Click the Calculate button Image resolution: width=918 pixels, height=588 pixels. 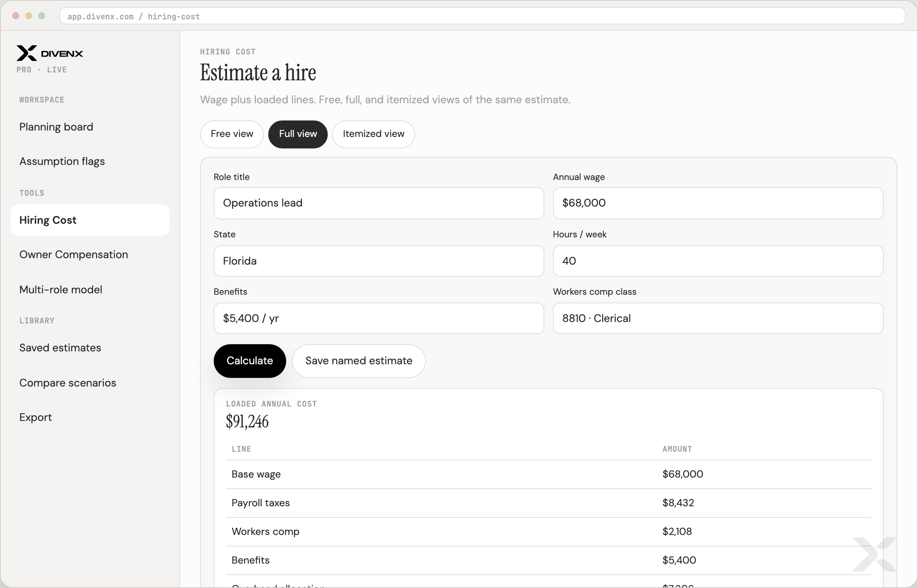tap(250, 361)
